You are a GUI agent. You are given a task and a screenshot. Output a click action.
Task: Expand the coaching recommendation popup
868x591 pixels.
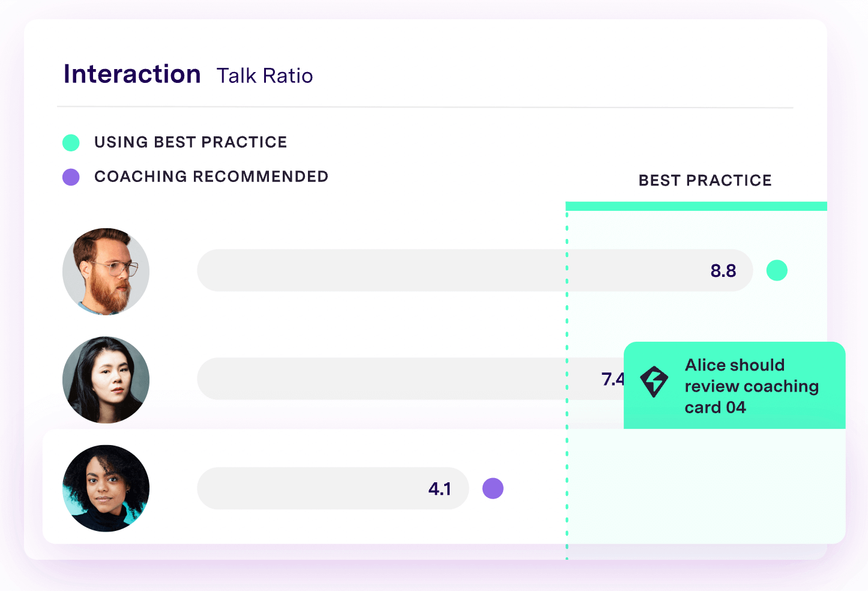pos(734,386)
